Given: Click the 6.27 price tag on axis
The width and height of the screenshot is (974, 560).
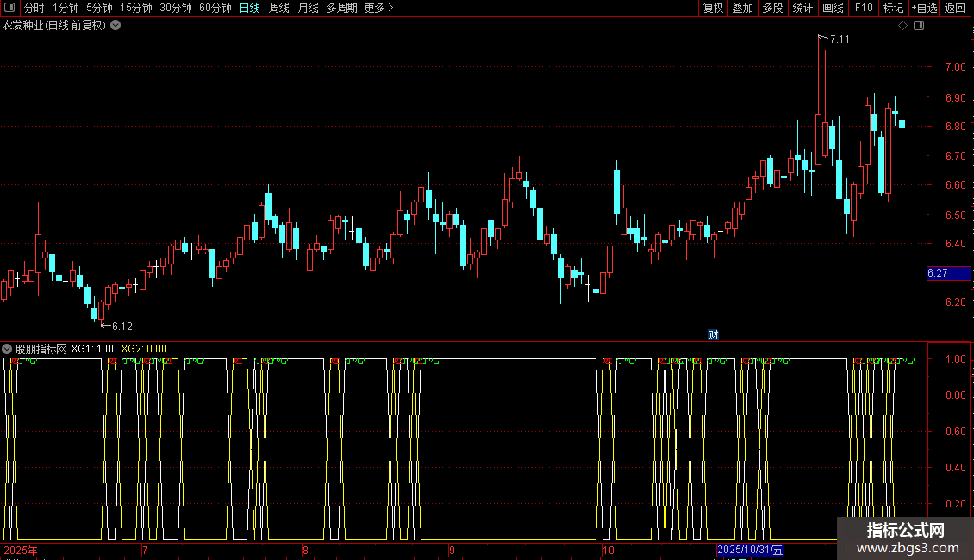Looking at the screenshot, I should point(948,273).
